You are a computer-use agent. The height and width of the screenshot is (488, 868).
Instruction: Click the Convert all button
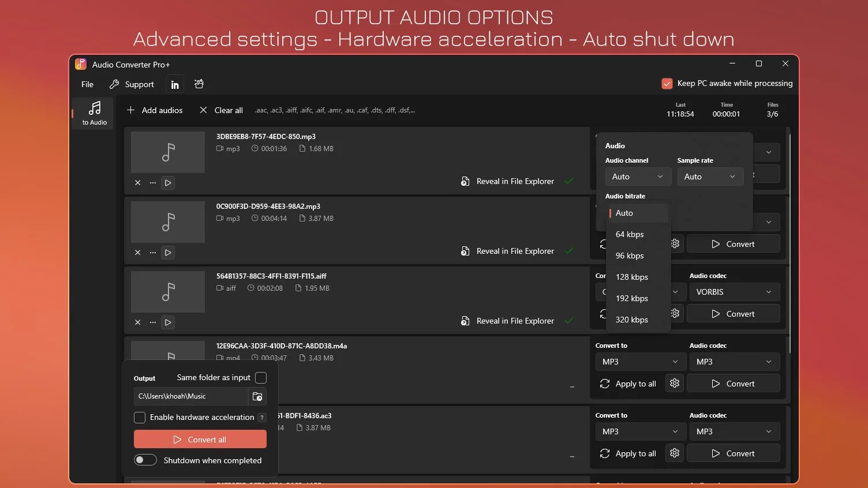[200, 440]
